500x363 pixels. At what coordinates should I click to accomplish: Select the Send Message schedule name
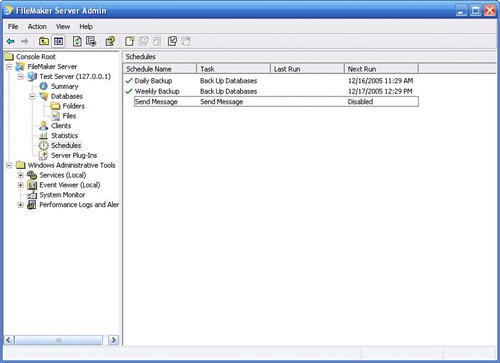[x=156, y=102]
